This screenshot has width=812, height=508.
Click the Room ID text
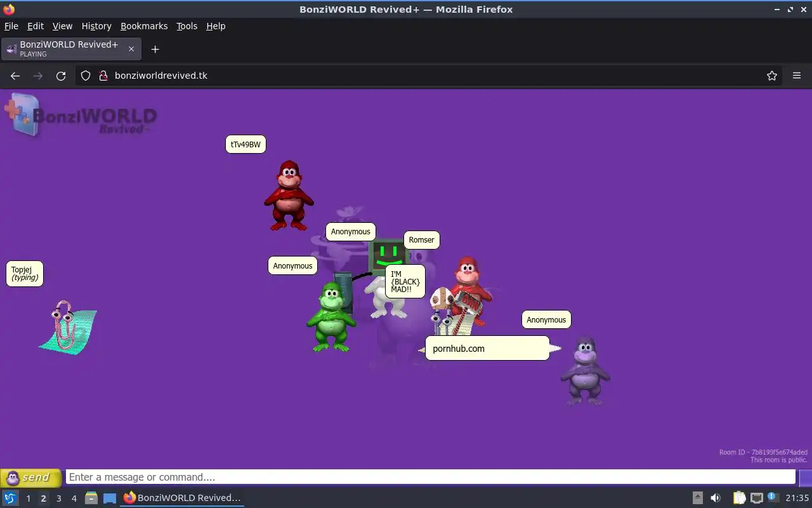[x=763, y=452]
